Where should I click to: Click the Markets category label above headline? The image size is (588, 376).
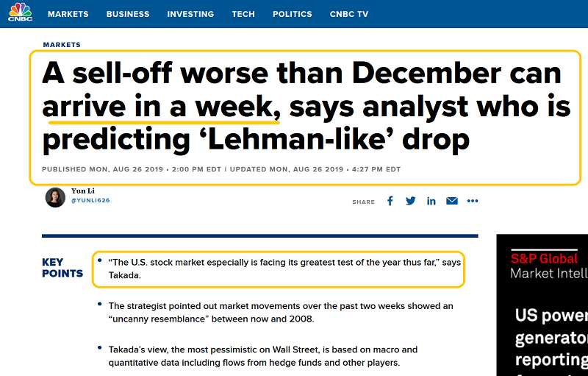pos(62,45)
